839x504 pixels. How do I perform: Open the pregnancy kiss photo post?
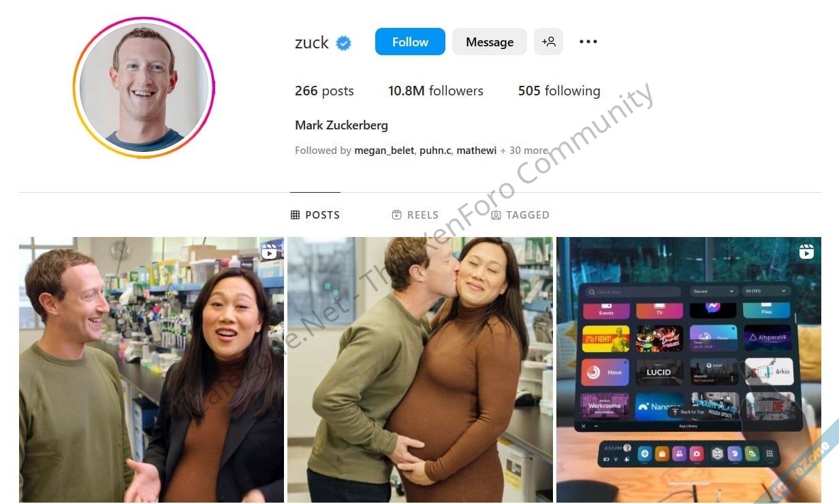tap(420, 370)
